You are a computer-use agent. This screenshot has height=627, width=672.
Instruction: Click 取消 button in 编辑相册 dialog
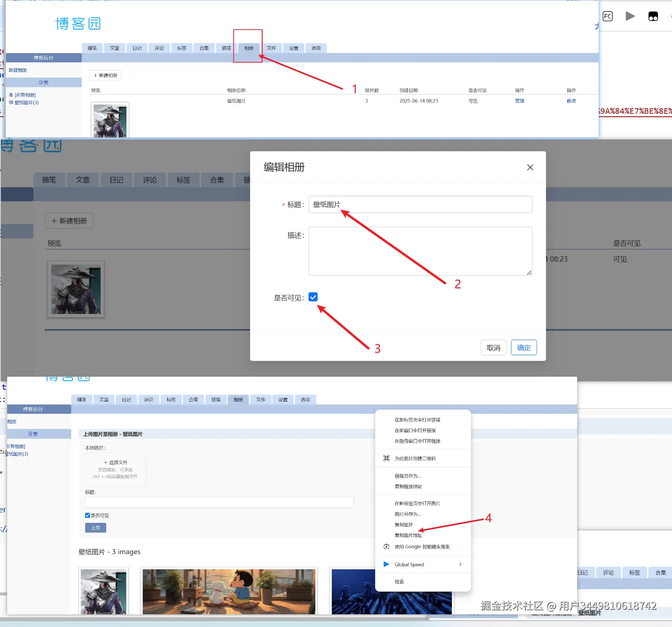(x=493, y=348)
